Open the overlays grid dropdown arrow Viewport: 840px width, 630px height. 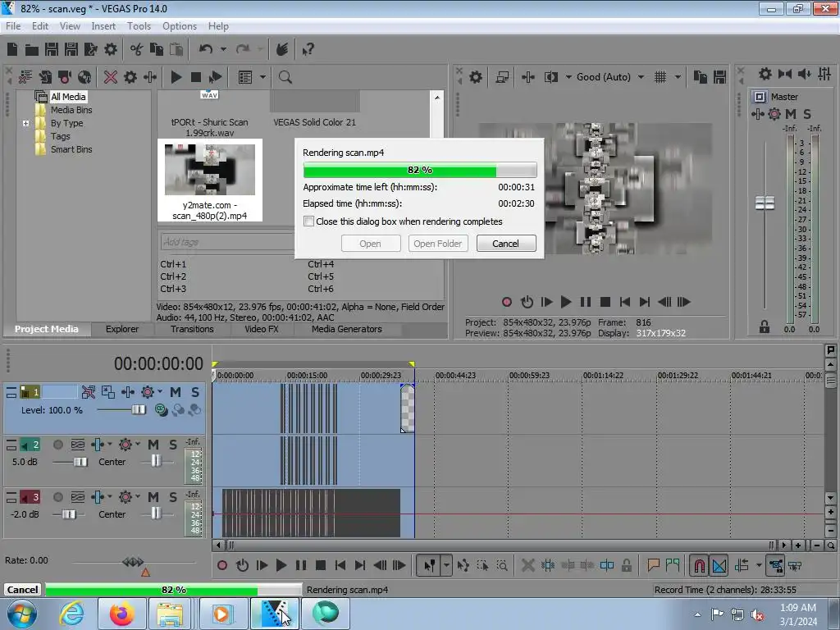(678, 77)
